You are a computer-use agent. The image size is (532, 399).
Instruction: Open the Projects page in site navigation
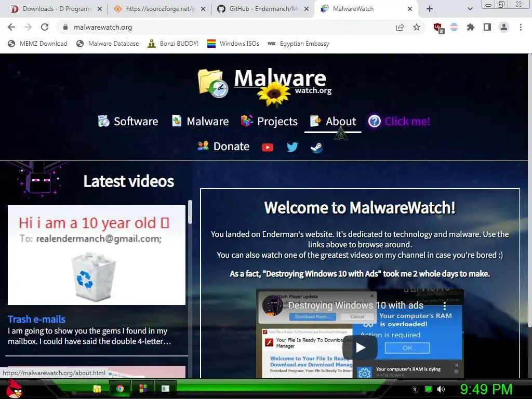tap(269, 121)
